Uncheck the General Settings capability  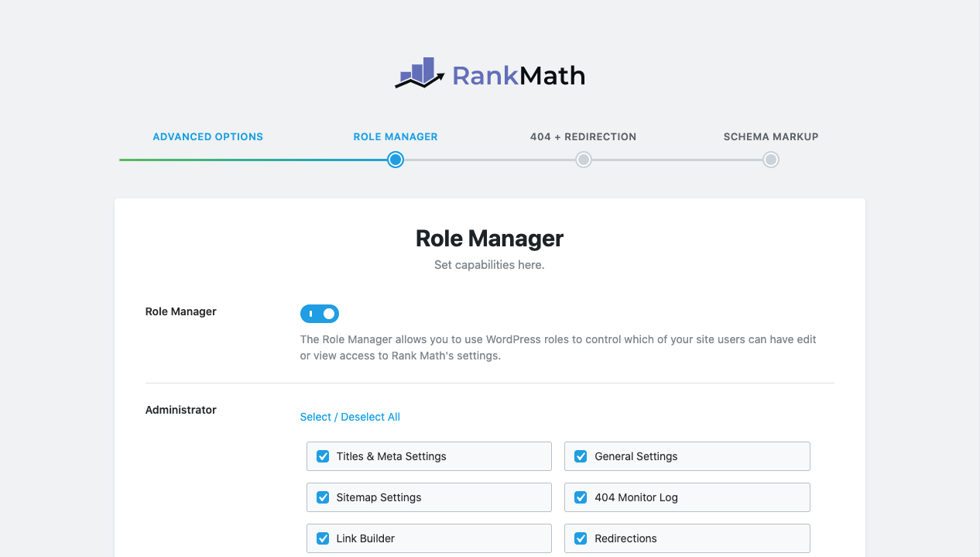pos(581,456)
